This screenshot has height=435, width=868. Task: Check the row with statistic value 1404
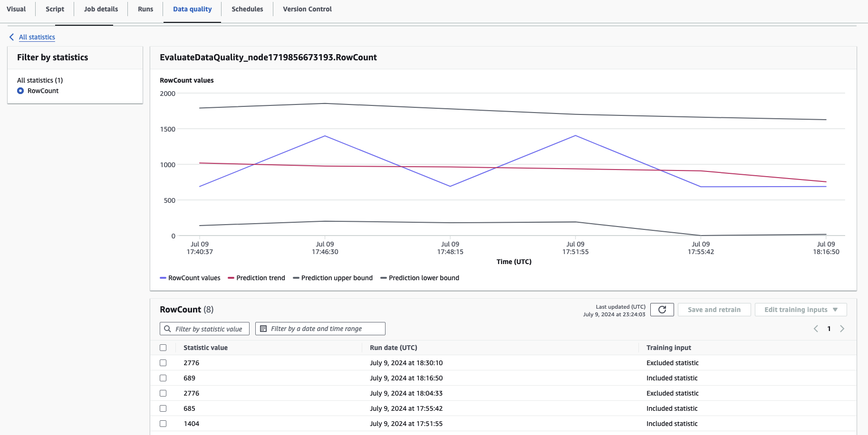pos(163,424)
